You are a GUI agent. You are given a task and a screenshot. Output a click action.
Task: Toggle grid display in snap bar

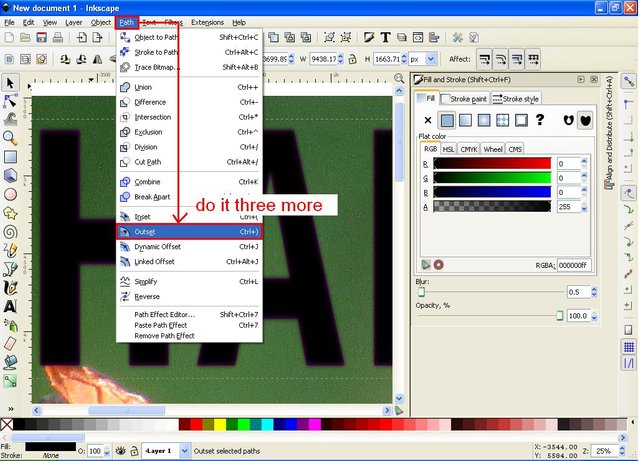629,347
